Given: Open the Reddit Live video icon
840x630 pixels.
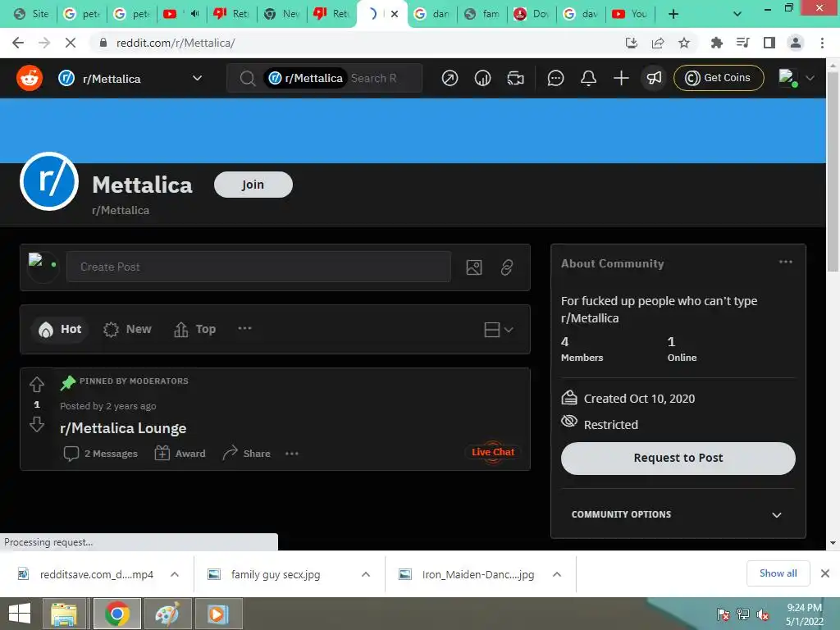Looking at the screenshot, I should click(x=515, y=78).
